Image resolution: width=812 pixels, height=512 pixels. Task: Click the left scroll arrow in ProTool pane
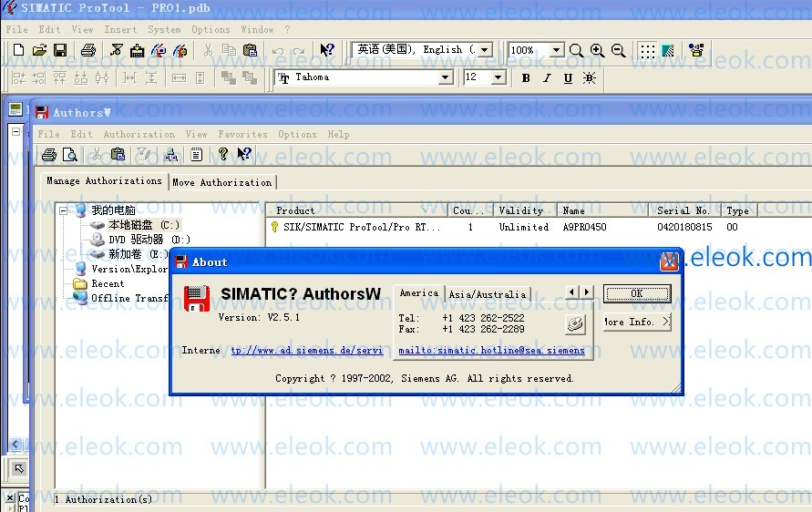15,445
